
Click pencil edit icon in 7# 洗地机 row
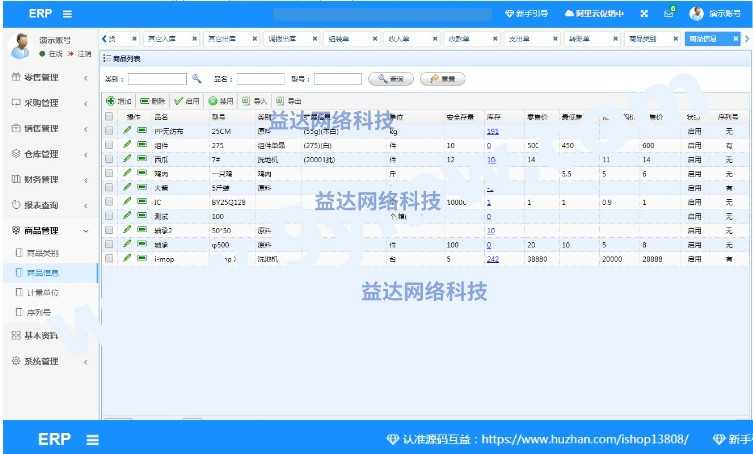[127, 159]
